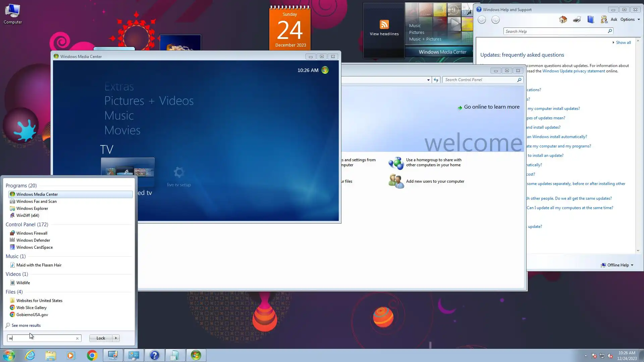Select Pictures + Videos in Media Center
Image resolution: width=644 pixels, height=362 pixels.
[x=149, y=101]
